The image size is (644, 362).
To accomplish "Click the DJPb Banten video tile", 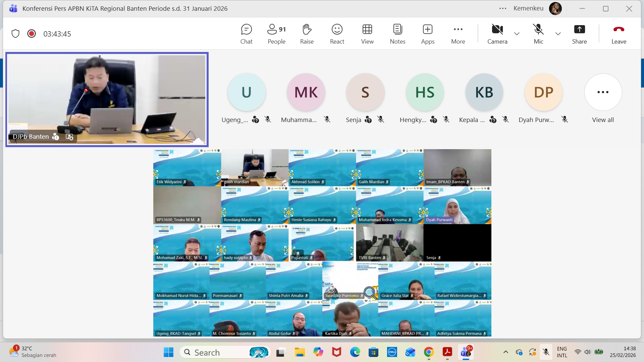I will point(107,99).
